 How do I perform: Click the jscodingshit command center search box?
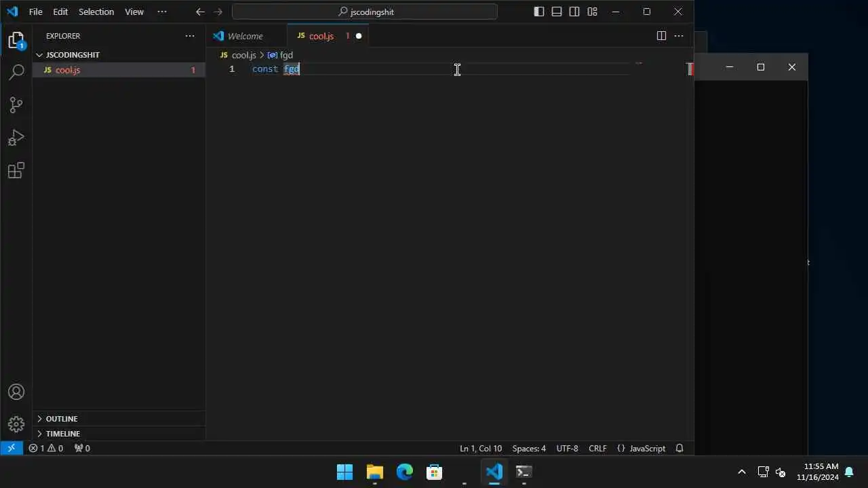point(365,12)
